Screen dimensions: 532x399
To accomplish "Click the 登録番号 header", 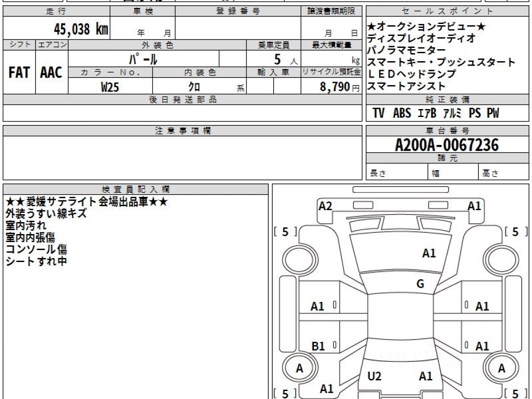I will tap(238, 12).
